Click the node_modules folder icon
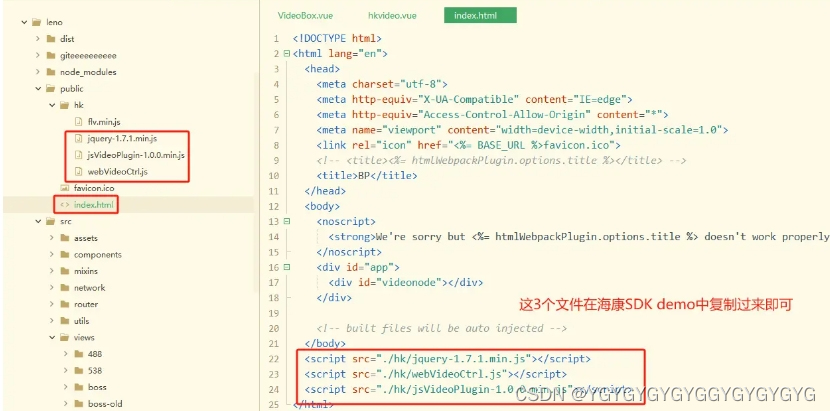The image size is (830, 411). (51, 72)
